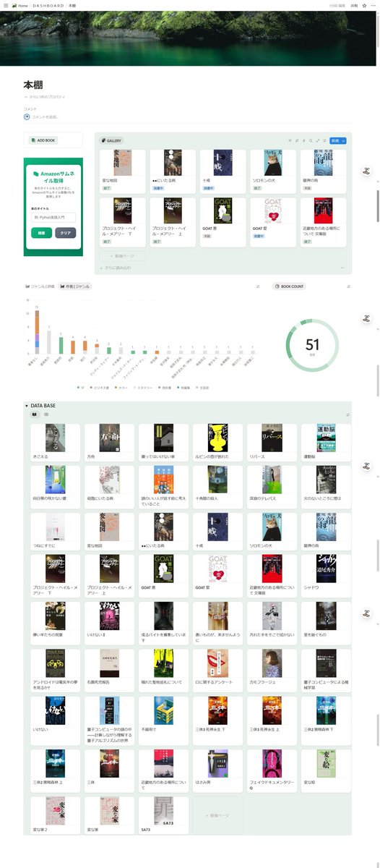Add a page via gallery 新規ページ

[123, 256]
